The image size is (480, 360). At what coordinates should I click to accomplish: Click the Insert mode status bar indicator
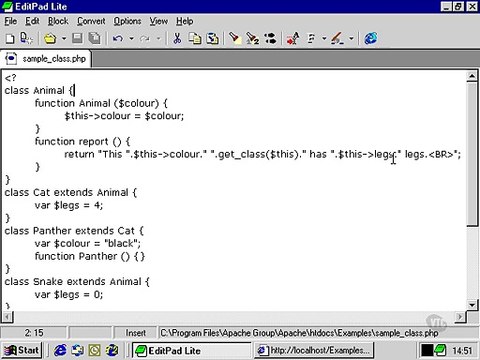tap(135, 333)
